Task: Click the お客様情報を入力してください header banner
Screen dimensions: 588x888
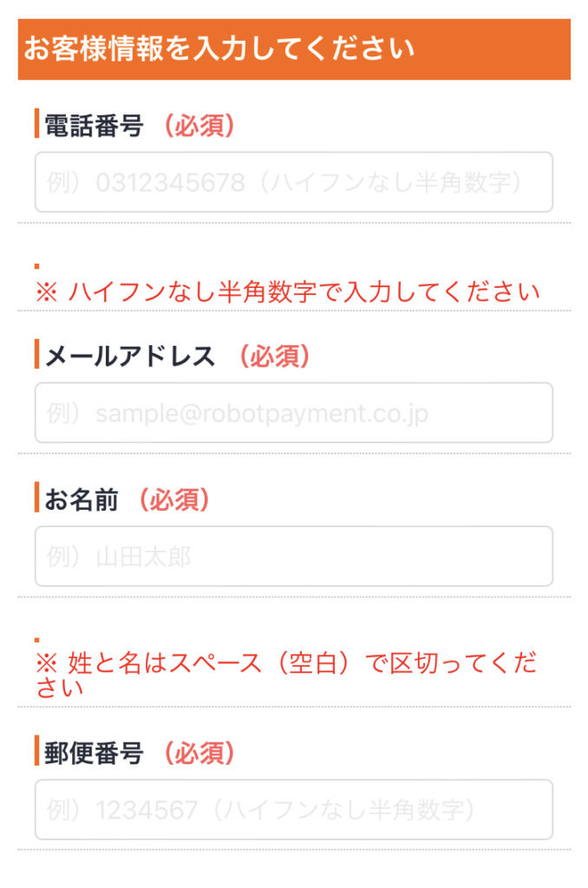Action: click(294, 49)
